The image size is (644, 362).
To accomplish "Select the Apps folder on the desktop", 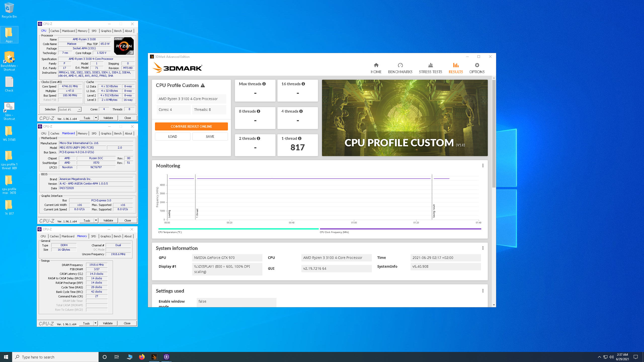I will tap(9, 35).
